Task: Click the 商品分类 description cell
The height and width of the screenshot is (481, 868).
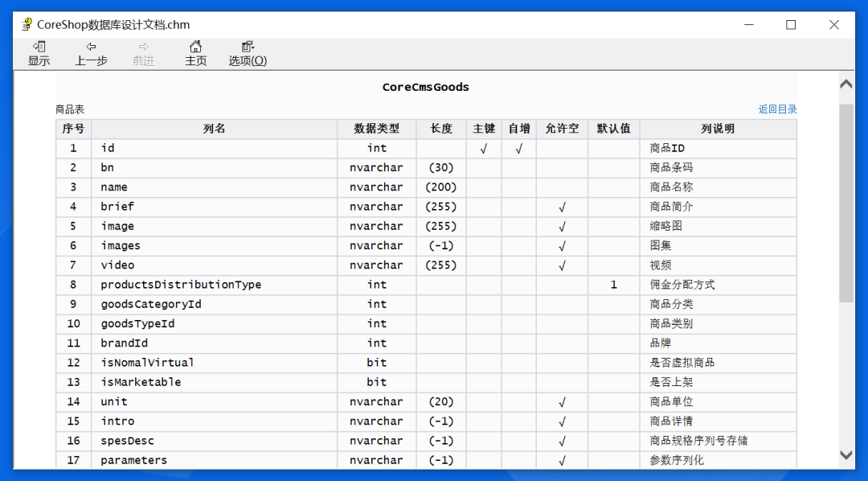Action: (x=718, y=304)
